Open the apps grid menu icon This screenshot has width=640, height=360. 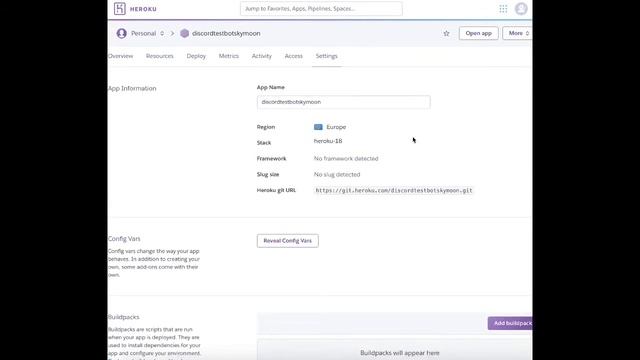click(x=503, y=9)
